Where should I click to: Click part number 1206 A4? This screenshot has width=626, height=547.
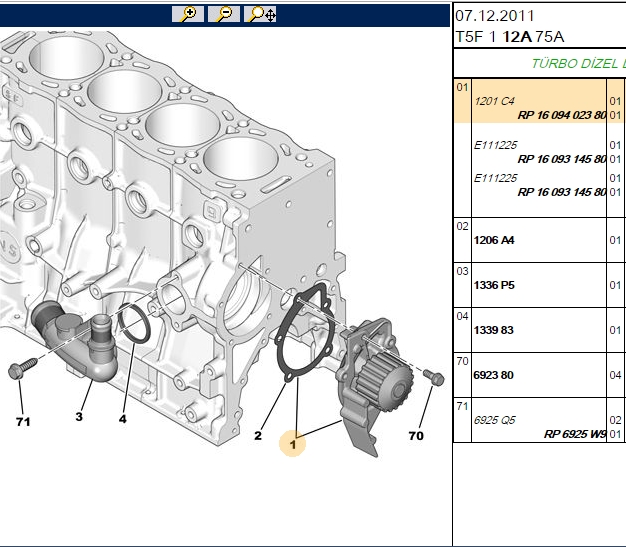click(x=494, y=240)
